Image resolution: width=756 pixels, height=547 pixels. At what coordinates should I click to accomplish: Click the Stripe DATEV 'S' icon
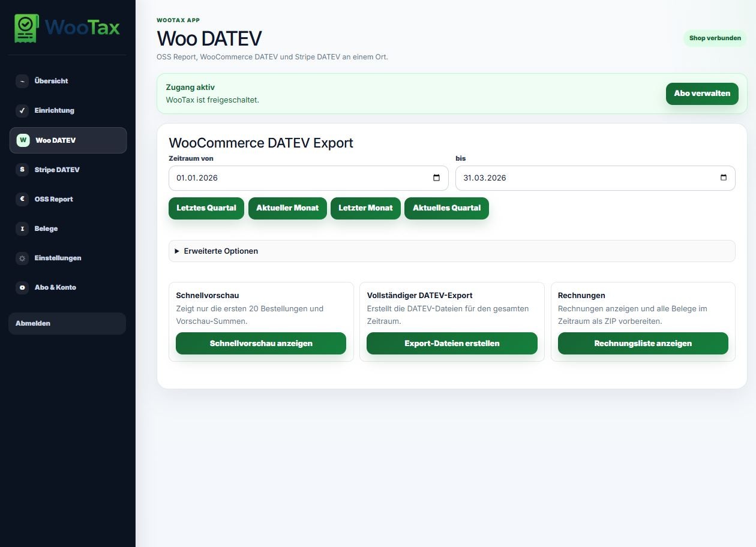click(22, 170)
